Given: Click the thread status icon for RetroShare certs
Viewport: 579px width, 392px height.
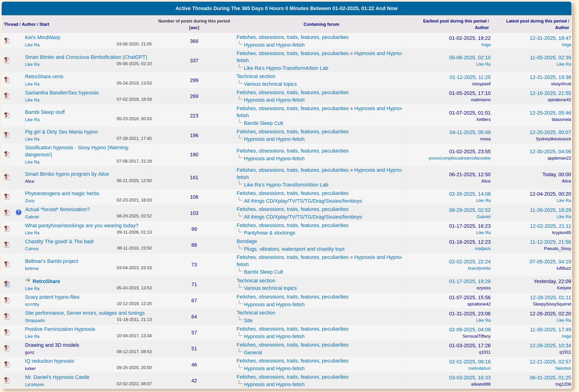Looking at the screenshot, I should pos(7,80).
